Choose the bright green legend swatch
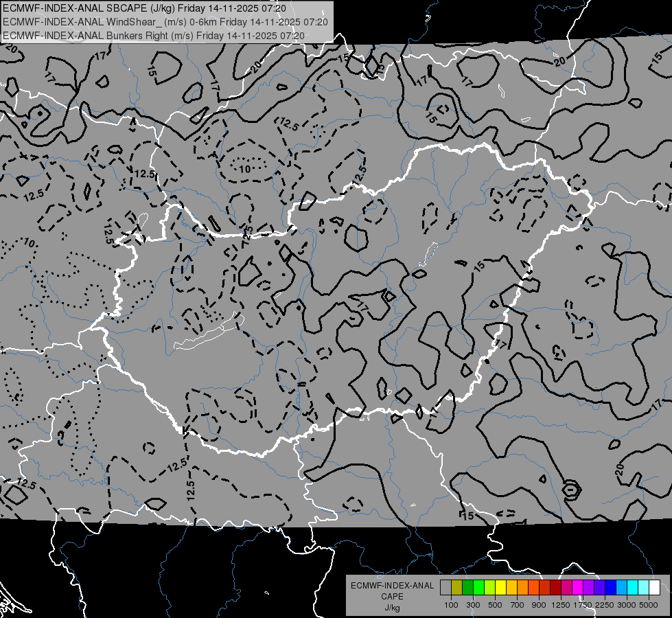 (x=478, y=588)
